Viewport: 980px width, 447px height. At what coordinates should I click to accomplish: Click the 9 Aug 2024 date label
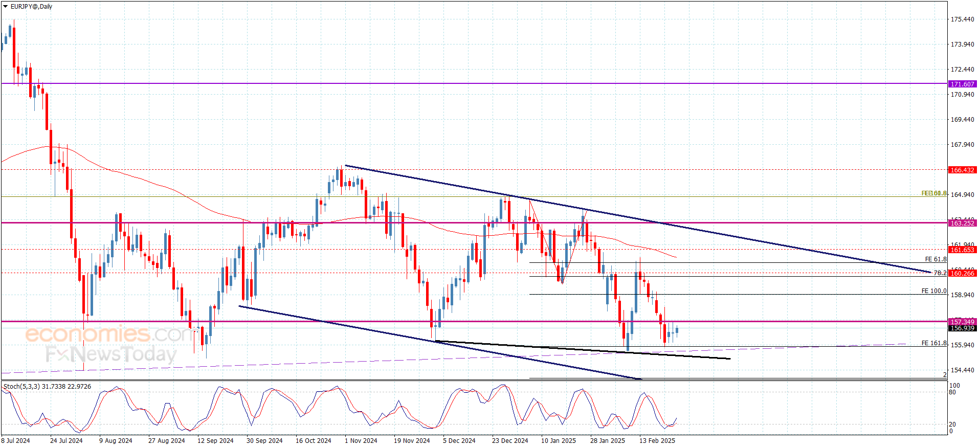(x=116, y=441)
